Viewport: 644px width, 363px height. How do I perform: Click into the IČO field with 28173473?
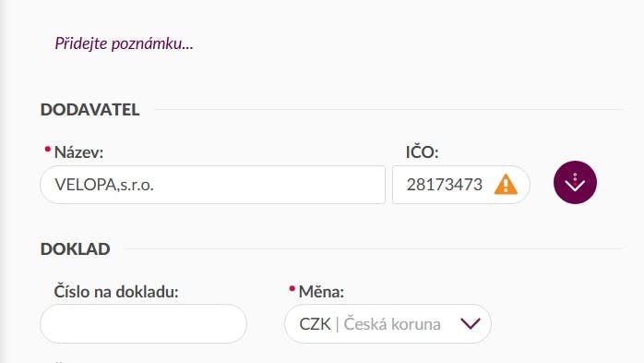460,185
